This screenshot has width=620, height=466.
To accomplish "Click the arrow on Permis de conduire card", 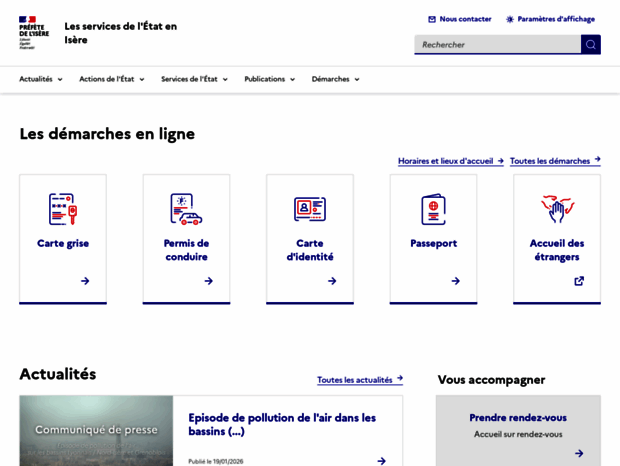I will [209, 281].
